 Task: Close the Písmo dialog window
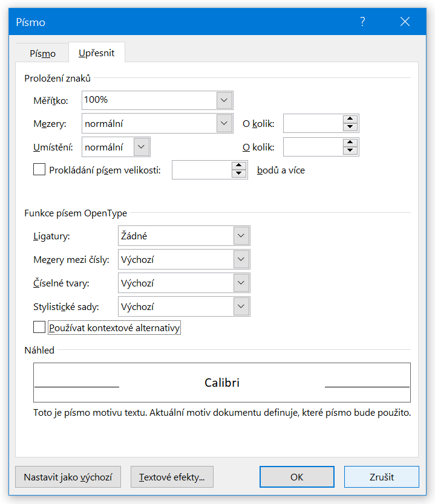point(405,22)
